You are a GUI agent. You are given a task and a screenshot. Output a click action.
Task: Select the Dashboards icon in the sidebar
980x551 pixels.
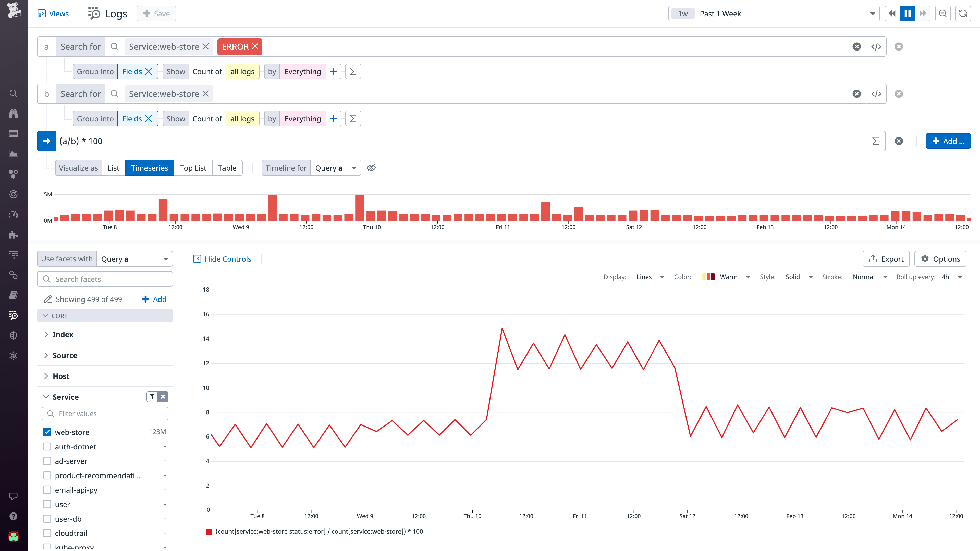[x=13, y=133]
